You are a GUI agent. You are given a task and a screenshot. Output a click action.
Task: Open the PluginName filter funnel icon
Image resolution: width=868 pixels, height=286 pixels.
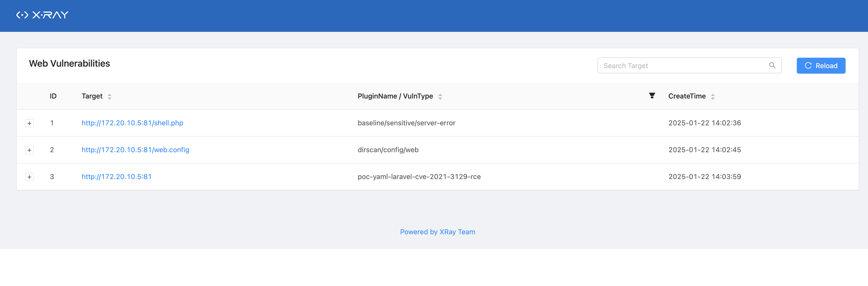(652, 95)
